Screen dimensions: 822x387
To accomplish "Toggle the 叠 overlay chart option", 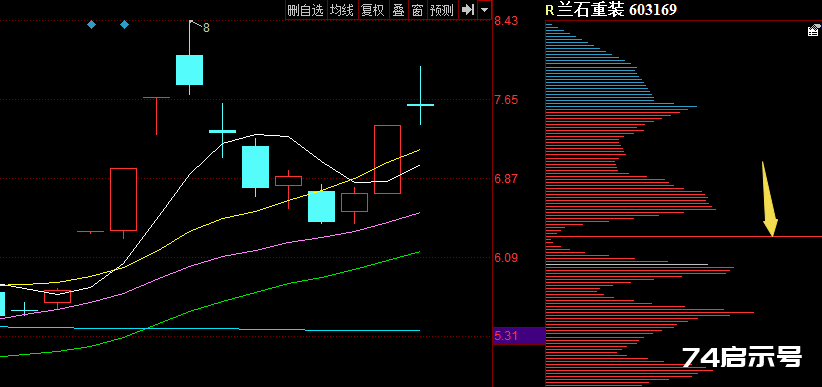I will point(398,10).
